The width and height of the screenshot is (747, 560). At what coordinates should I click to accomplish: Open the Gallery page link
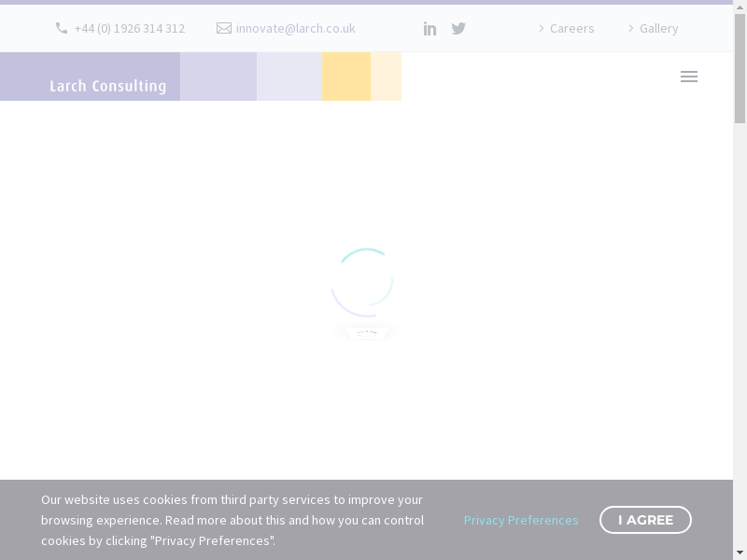[658, 29]
